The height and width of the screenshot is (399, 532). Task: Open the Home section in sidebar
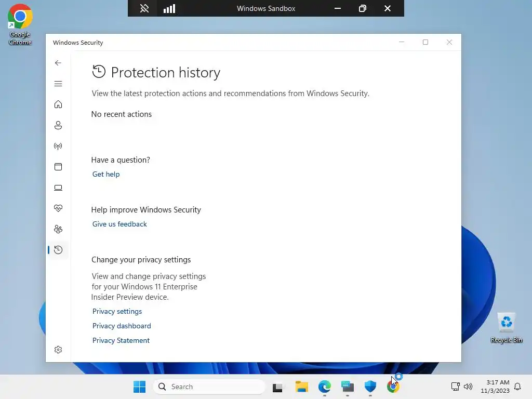(58, 104)
